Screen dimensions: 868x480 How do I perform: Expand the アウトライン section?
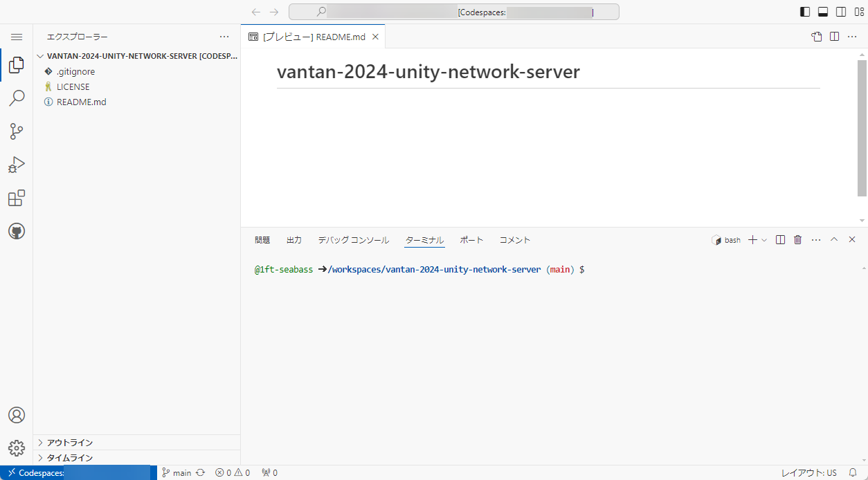[x=69, y=443]
